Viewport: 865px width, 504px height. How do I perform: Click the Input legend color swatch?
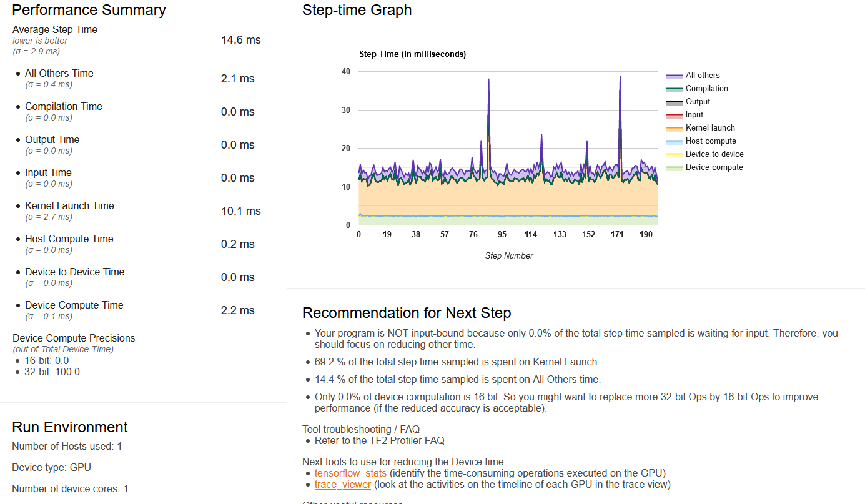point(675,115)
